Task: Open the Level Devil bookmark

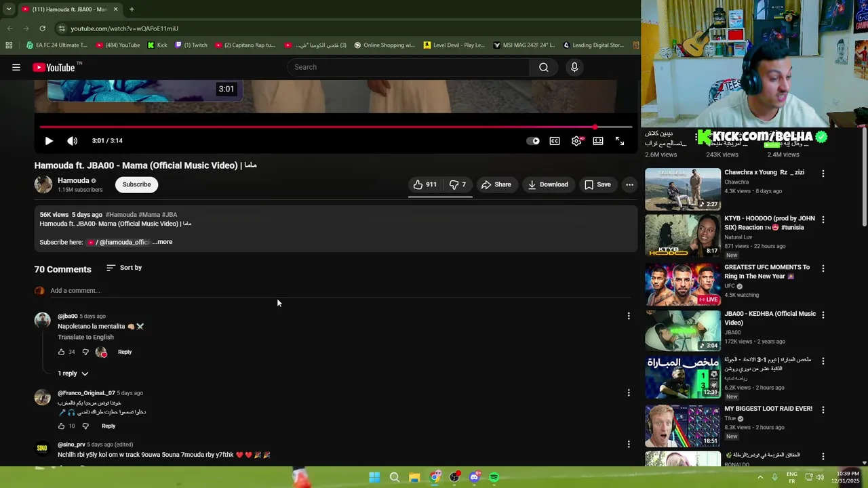Action: click(x=454, y=45)
